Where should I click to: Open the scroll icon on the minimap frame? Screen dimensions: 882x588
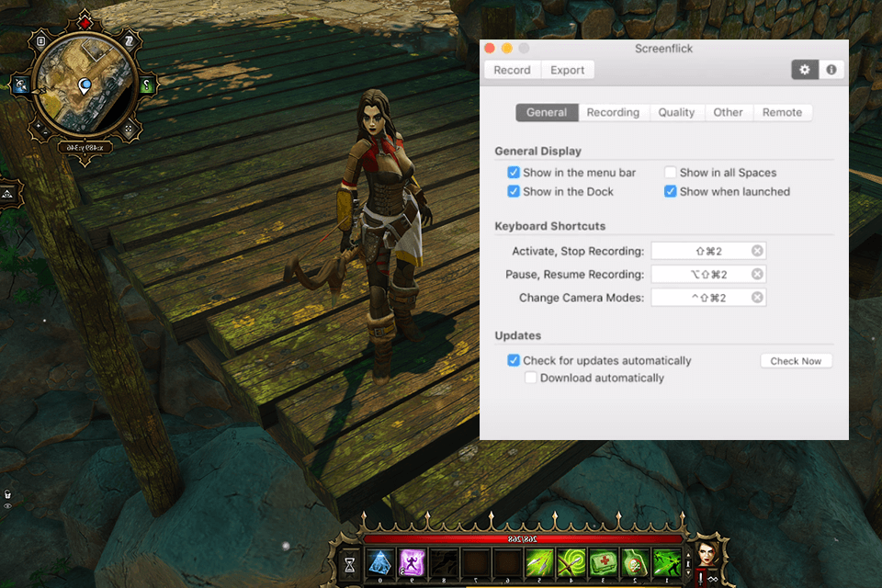pos(129,41)
